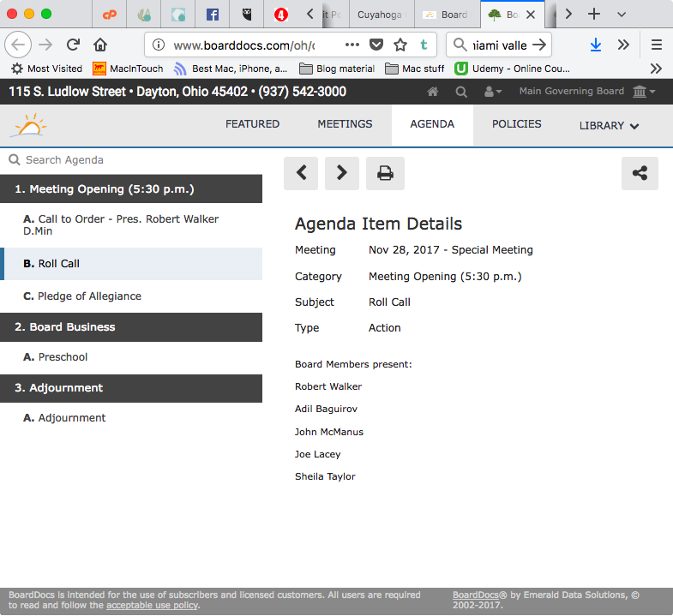
Task: Bookmark this page with the star icon
Action: coord(400,45)
